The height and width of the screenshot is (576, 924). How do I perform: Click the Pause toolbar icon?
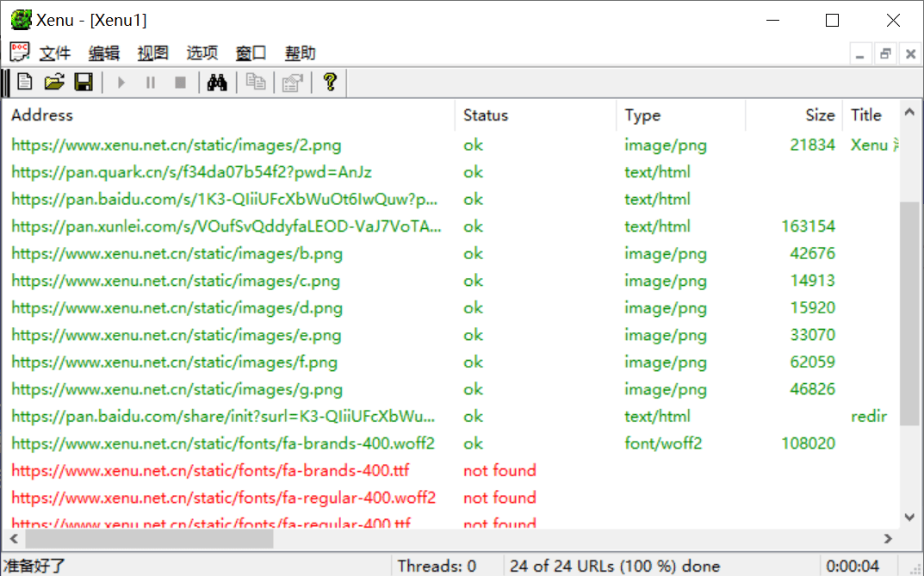click(150, 83)
